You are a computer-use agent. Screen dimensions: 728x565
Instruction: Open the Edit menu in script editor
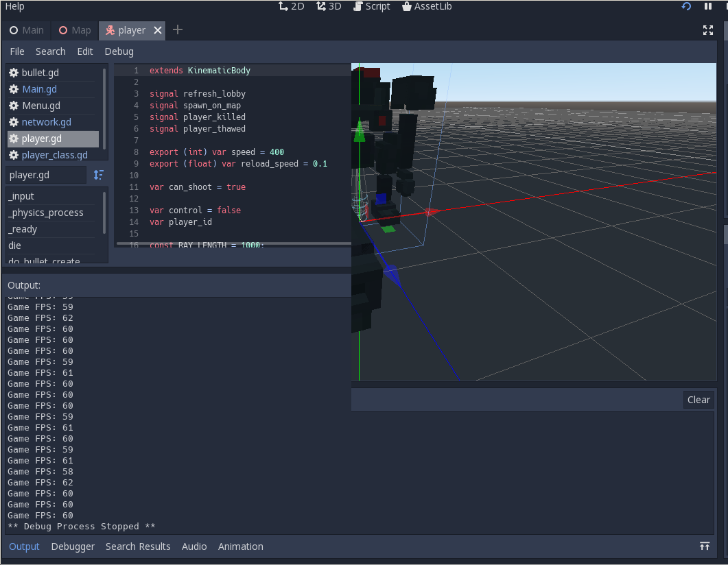tap(85, 51)
